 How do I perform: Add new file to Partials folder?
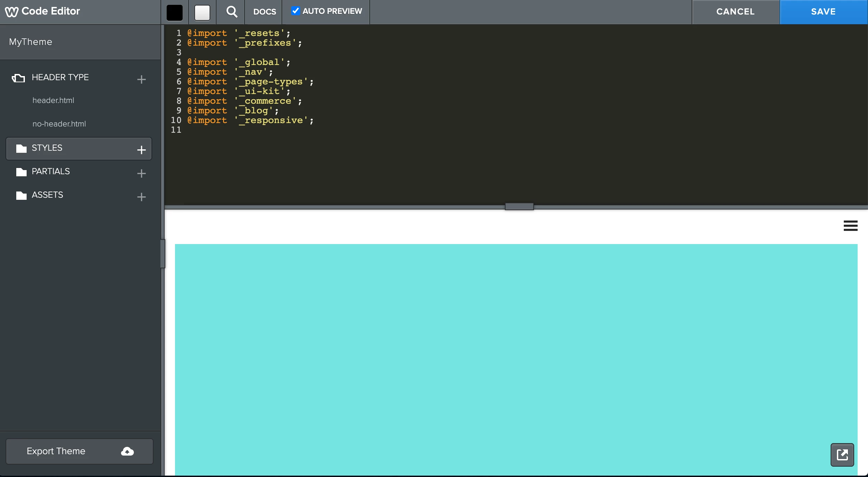point(141,173)
